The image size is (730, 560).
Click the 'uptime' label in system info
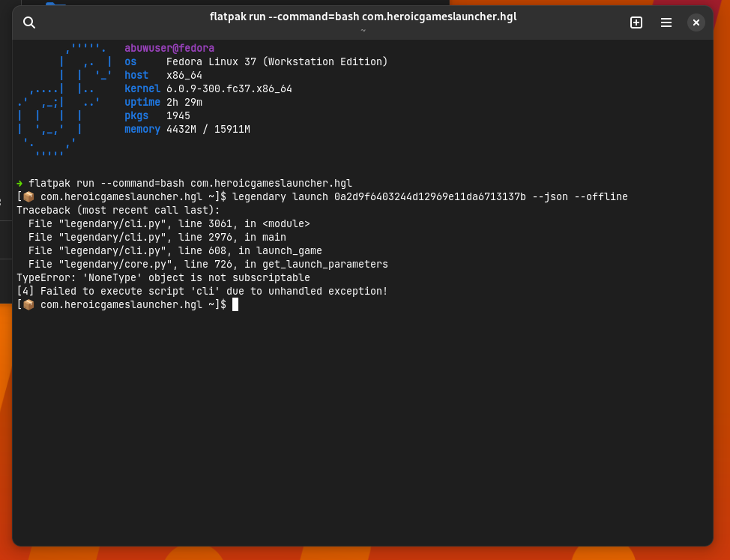(x=142, y=103)
